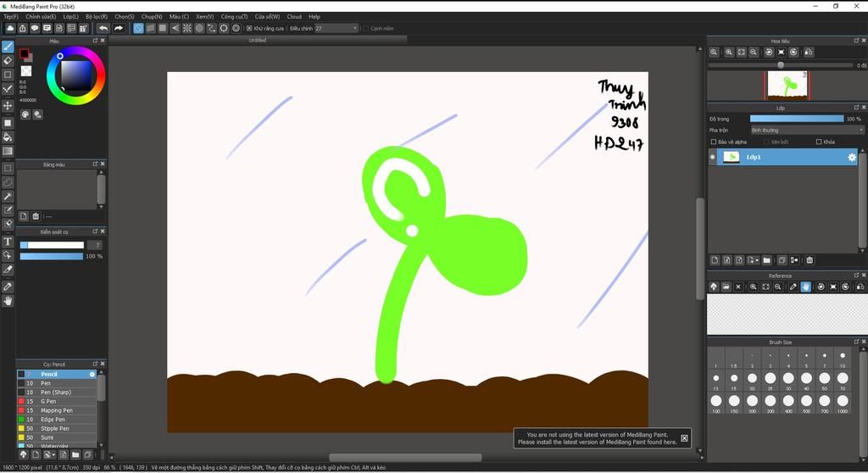This screenshot has width=868, height=473.
Task: Click the Redo arrow in toolbar
Action: pyautogui.click(x=118, y=28)
